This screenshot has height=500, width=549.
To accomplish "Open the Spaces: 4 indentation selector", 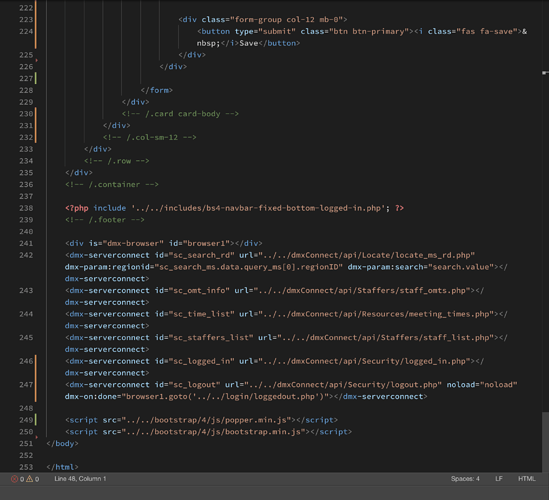I will (465, 479).
